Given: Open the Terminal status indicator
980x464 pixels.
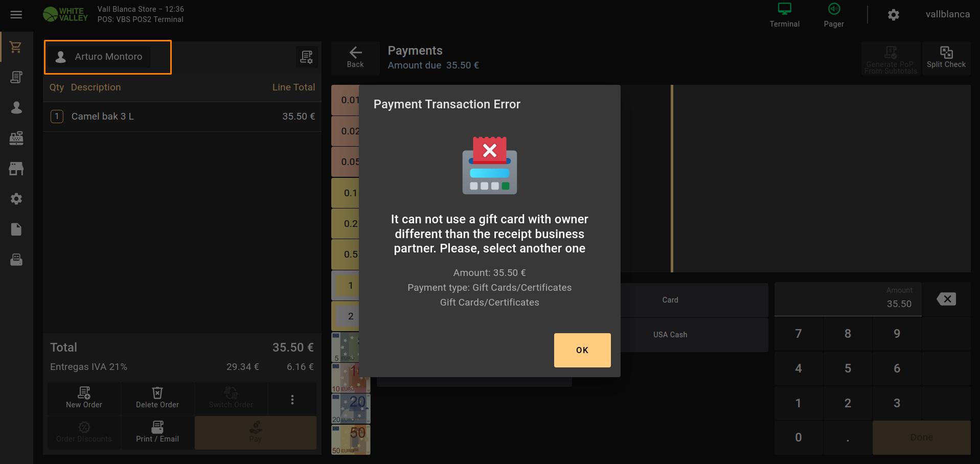Looking at the screenshot, I should pyautogui.click(x=784, y=15).
